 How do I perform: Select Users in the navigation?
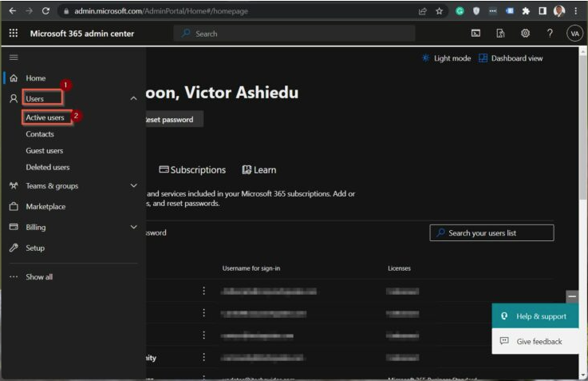pyautogui.click(x=35, y=99)
